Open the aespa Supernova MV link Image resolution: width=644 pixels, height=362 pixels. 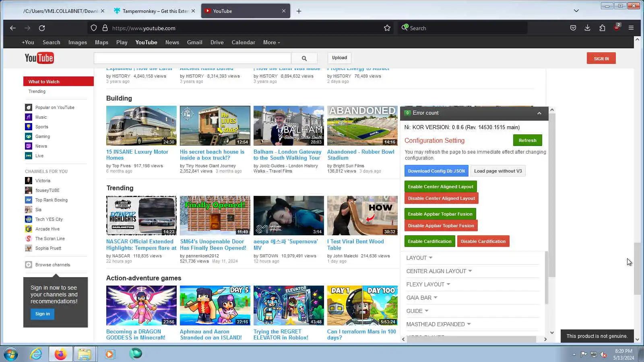pyautogui.click(x=285, y=245)
